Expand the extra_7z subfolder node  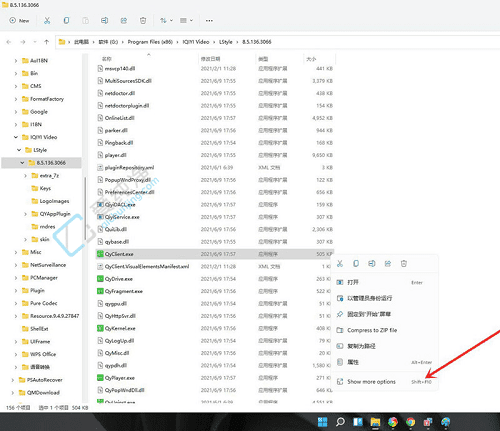pyautogui.click(x=25, y=176)
